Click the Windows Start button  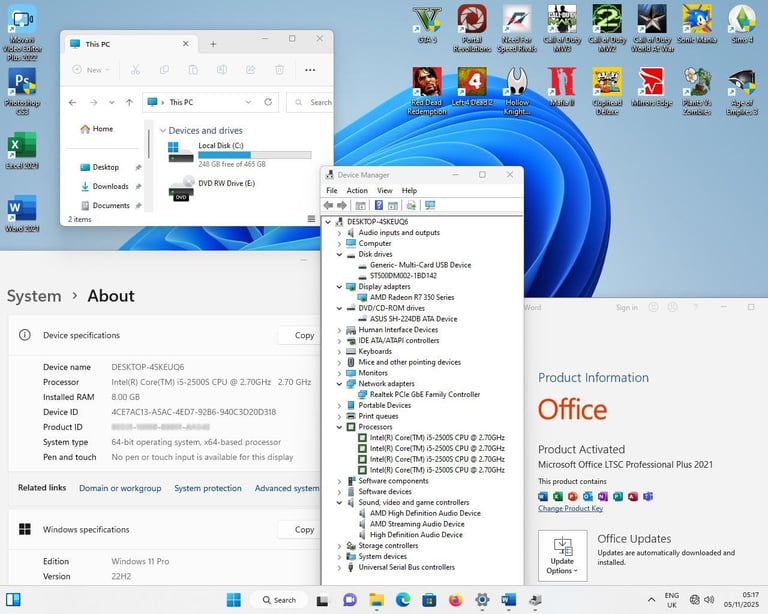[234, 600]
